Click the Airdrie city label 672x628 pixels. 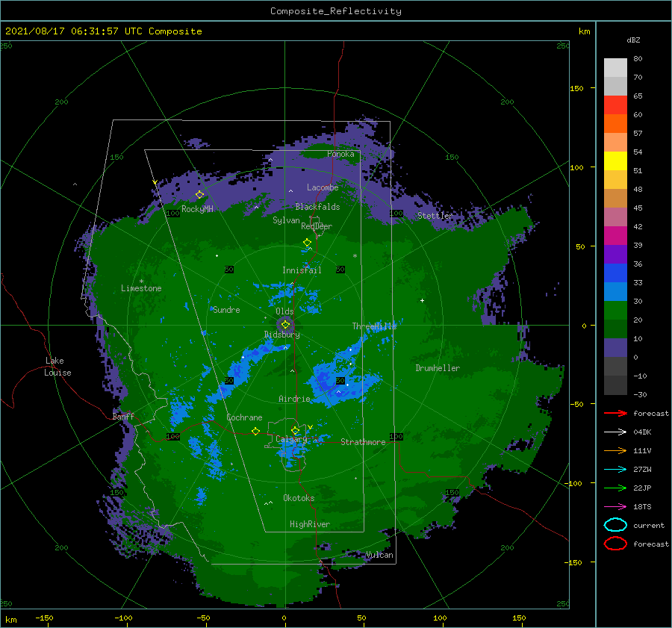[294, 399]
